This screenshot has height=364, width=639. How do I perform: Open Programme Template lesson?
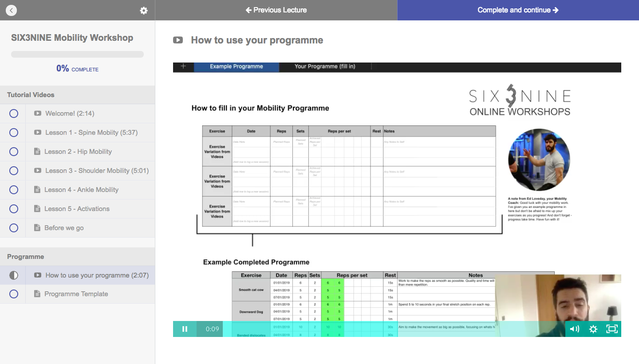(x=76, y=294)
